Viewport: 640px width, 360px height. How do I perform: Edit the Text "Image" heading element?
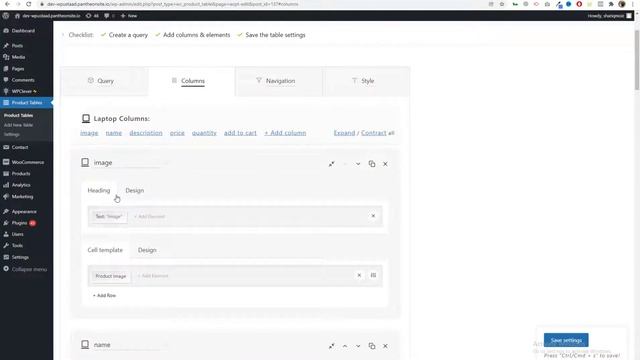109,216
